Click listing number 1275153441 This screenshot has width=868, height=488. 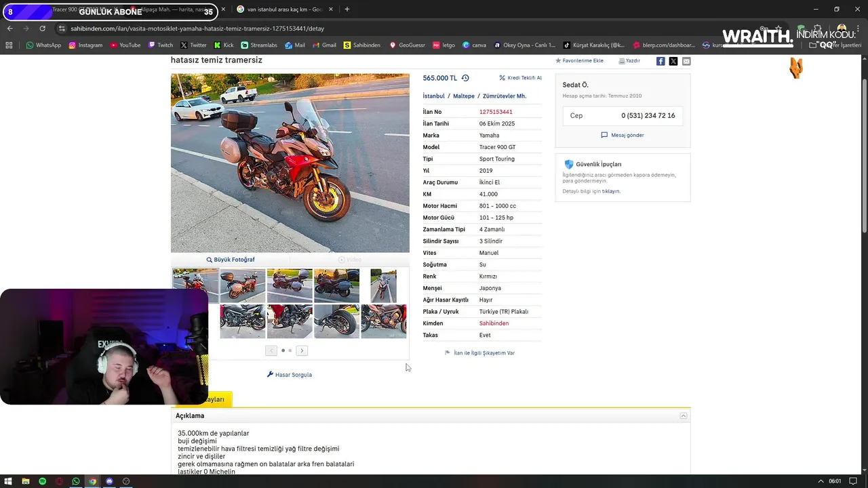[x=496, y=112]
